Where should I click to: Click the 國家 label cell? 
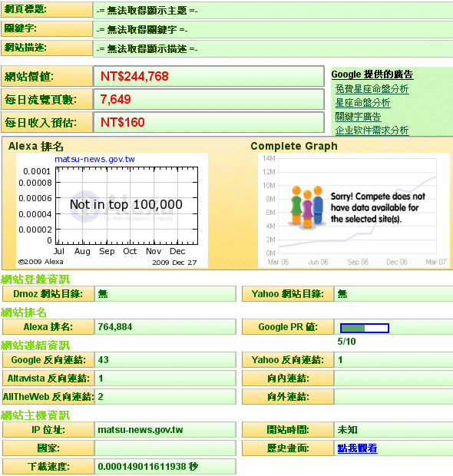point(48,448)
